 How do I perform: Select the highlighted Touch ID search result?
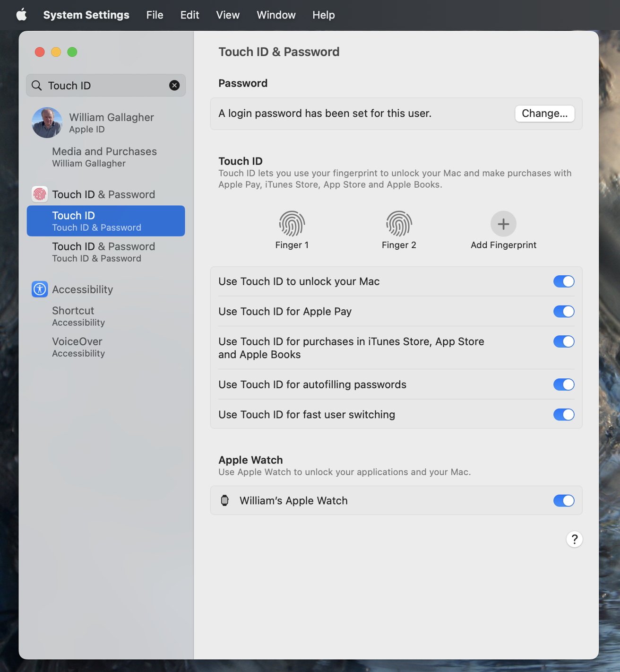(105, 220)
